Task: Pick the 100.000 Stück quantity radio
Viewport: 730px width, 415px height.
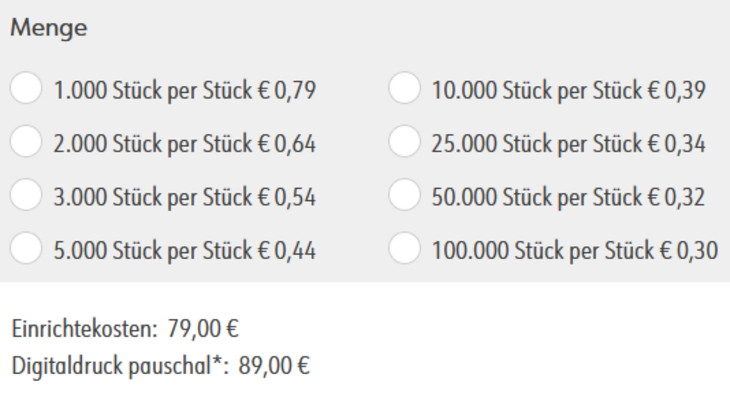Action: point(405,249)
